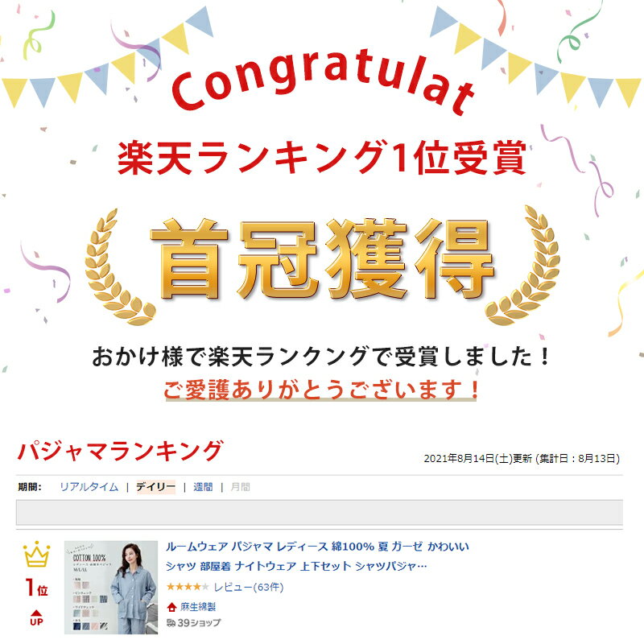644x644 pixels.
Task: Click the red UP arrow indicator
Action: click(36, 617)
